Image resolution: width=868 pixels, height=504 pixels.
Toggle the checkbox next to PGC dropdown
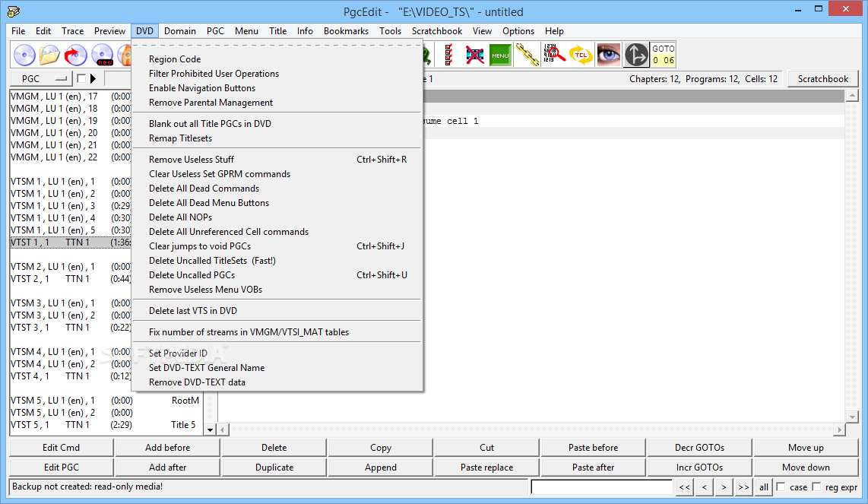[x=81, y=78]
